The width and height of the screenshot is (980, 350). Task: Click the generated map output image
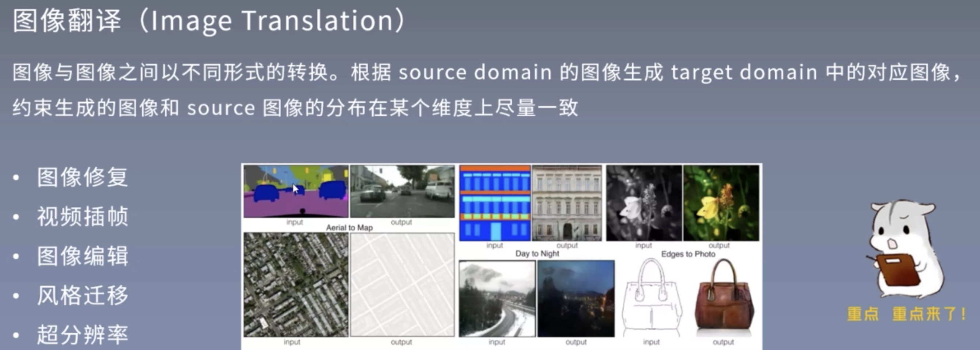click(402, 285)
